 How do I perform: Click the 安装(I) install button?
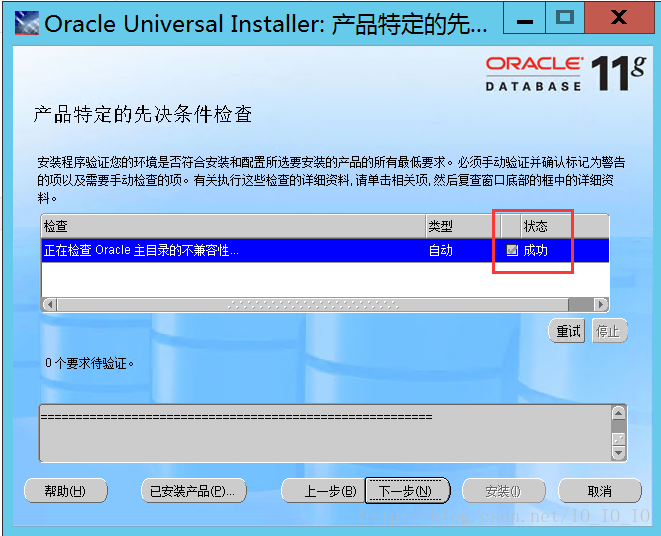click(x=504, y=491)
